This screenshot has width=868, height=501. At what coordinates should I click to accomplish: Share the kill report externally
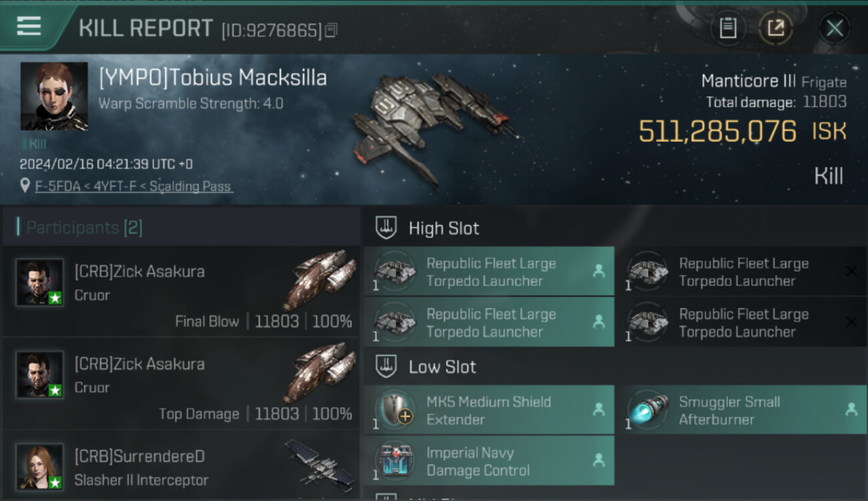tap(775, 28)
